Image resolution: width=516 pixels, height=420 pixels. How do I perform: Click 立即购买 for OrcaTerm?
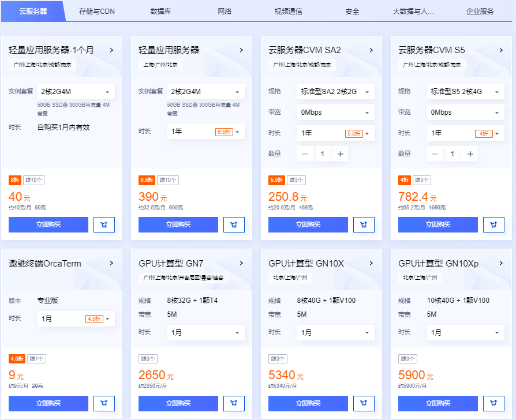coord(48,403)
